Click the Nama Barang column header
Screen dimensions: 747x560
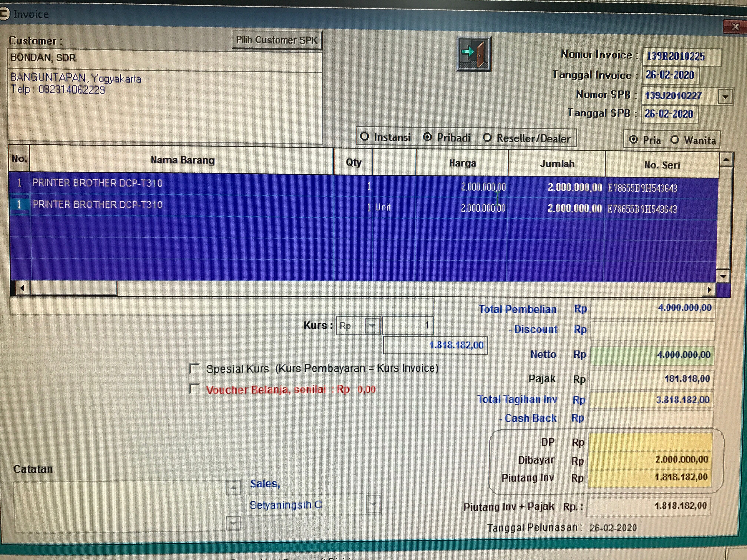click(182, 160)
